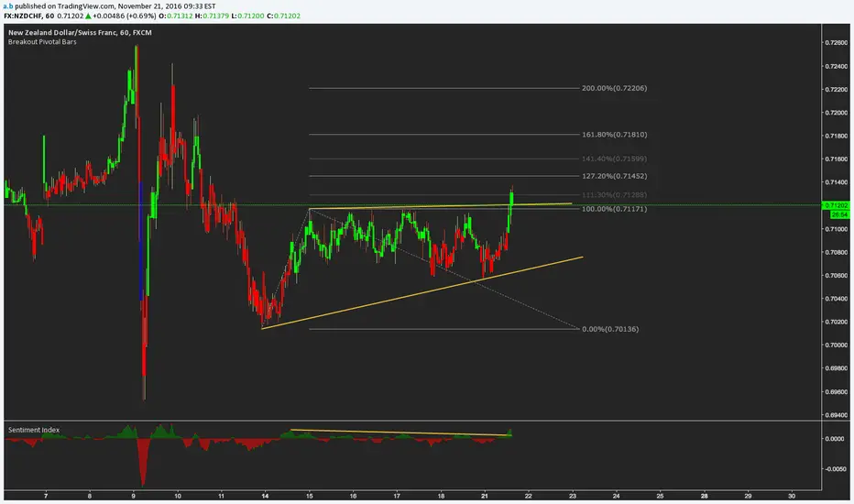The image size is (854, 504).
Task: Click the 161.80%(0.71810) Fibonacci label
Action: click(614, 135)
